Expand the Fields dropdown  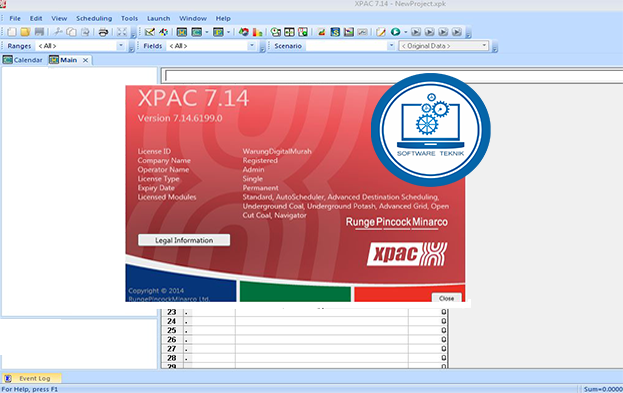pos(252,46)
